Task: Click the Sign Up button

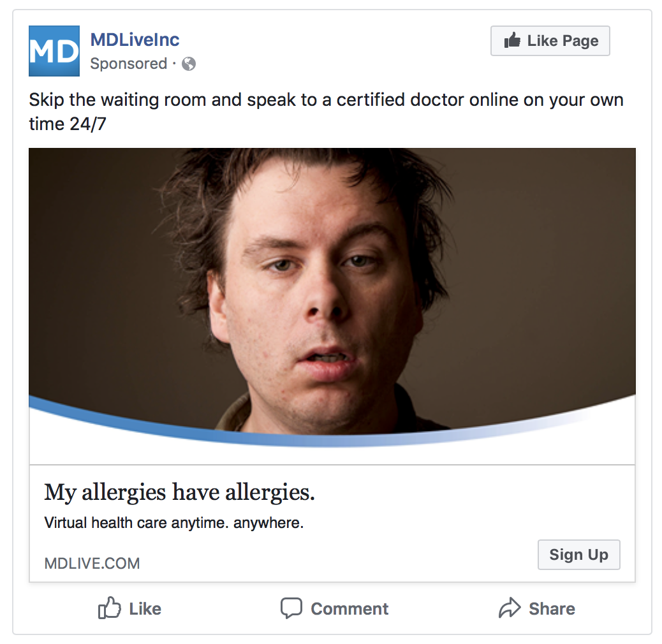Action: pyautogui.click(x=579, y=555)
